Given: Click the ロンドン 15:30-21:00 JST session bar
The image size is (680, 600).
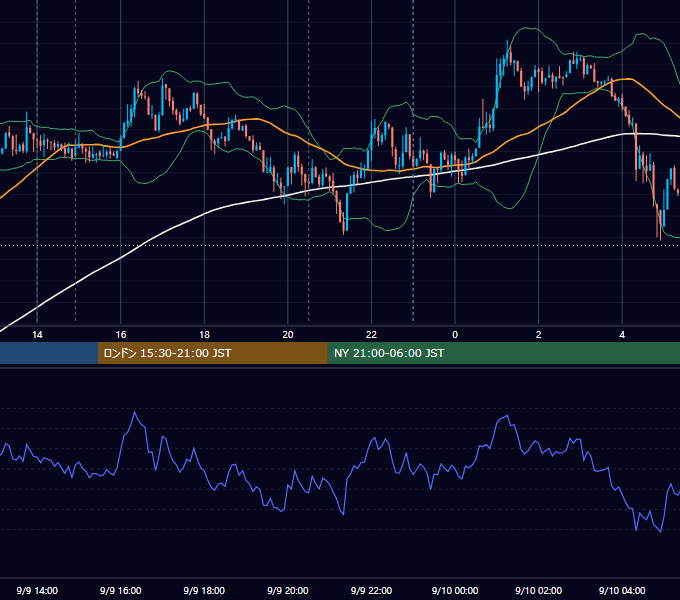Looking at the screenshot, I should point(212,353).
